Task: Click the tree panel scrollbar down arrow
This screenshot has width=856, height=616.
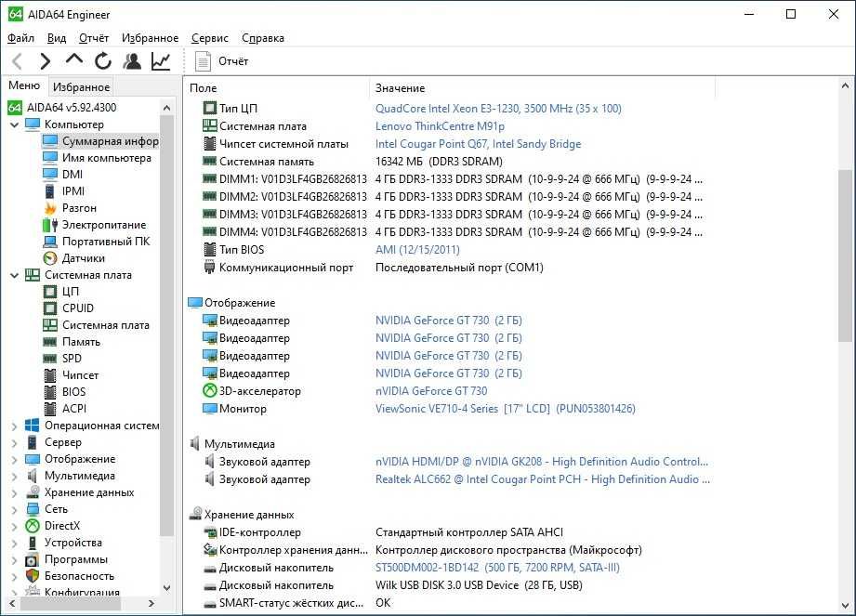Action: (167, 588)
